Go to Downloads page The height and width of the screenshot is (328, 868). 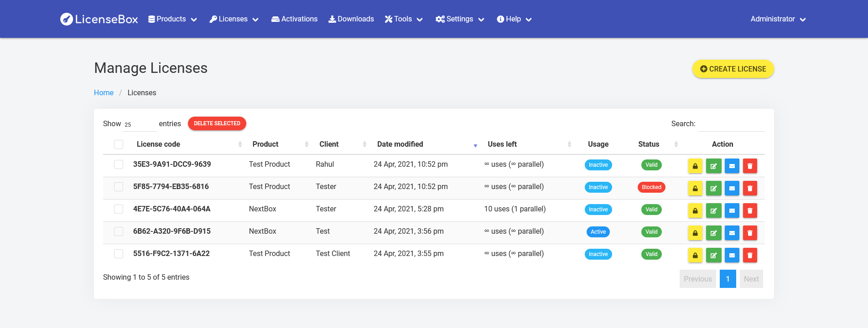click(x=351, y=19)
